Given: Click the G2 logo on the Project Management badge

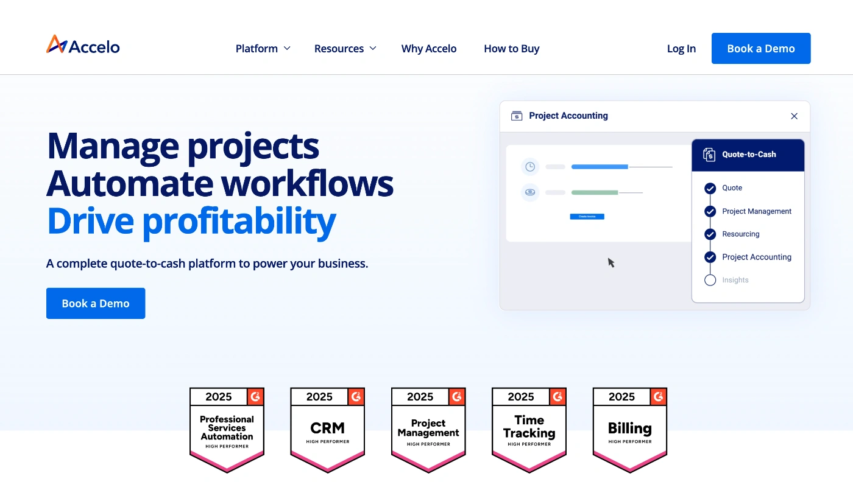Looking at the screenshot, I should [458, 396].
